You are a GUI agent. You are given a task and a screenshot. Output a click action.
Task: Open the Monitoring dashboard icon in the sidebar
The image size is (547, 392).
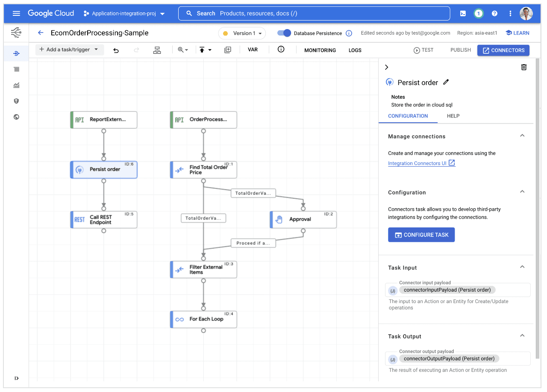point(16,85)
